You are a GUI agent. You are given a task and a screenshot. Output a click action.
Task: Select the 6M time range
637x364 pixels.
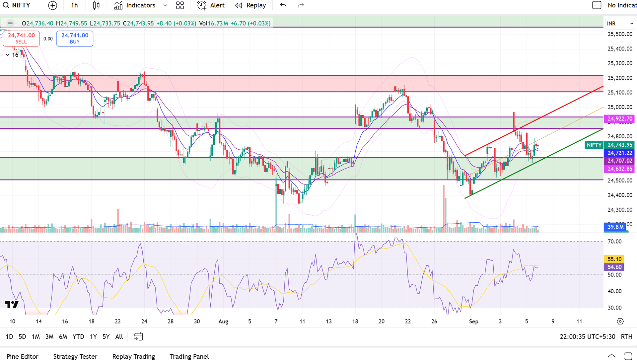click(63, 337)
